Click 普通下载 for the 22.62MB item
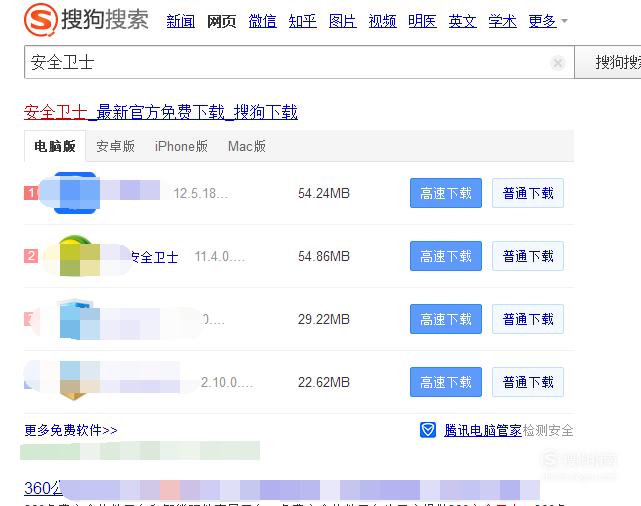 click(528, 382)
